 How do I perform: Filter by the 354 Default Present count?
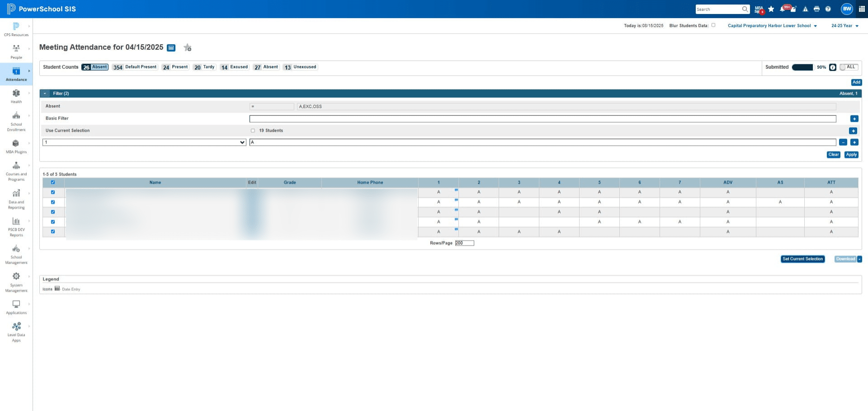[x=135, y=67]
